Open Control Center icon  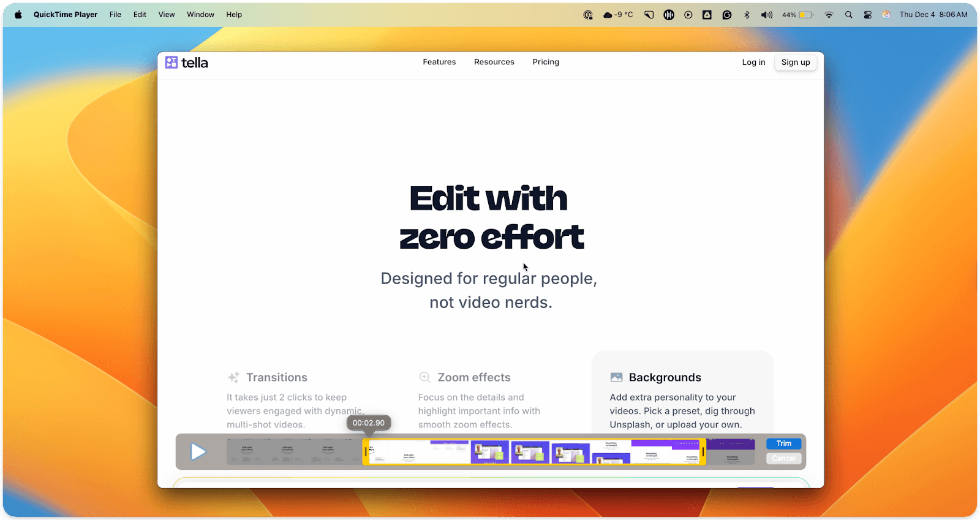tap(867, 15)
